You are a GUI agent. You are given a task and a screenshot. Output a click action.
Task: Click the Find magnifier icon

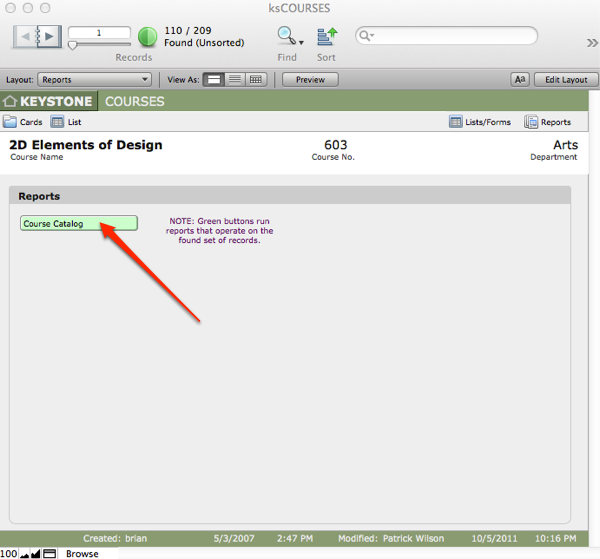(x=286, y=37)
